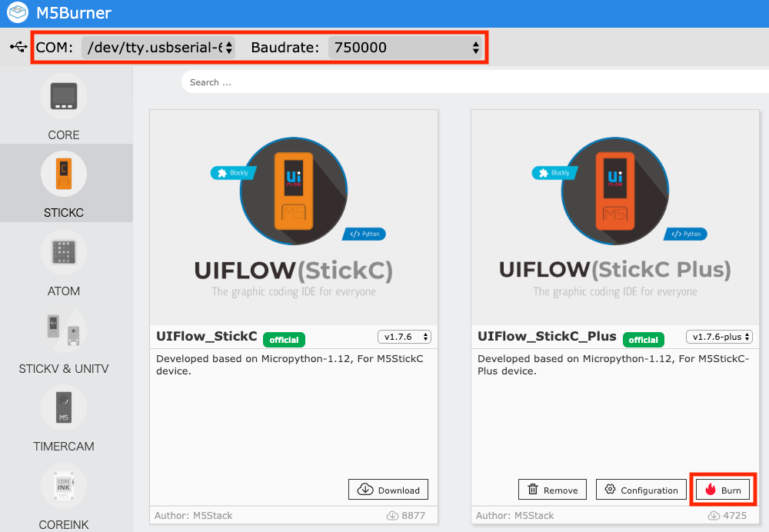Select the COREINK device category icon
Screen dimensions: 769x532
tap(64, 486)
